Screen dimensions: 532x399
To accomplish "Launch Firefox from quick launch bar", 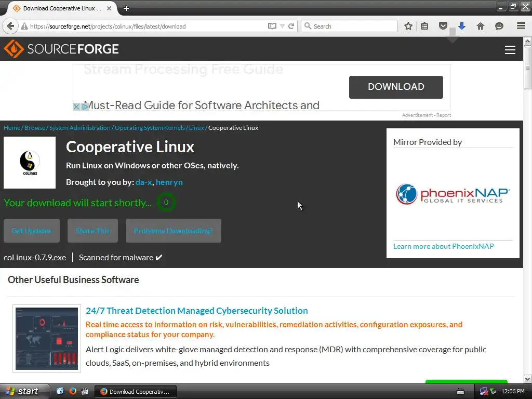I will (x=72, y=391).
